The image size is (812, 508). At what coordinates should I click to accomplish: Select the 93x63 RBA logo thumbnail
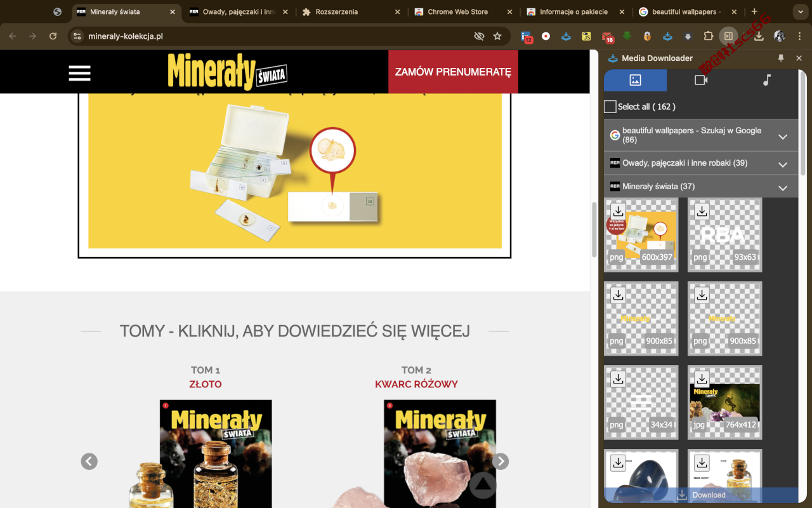pos(724,235)
